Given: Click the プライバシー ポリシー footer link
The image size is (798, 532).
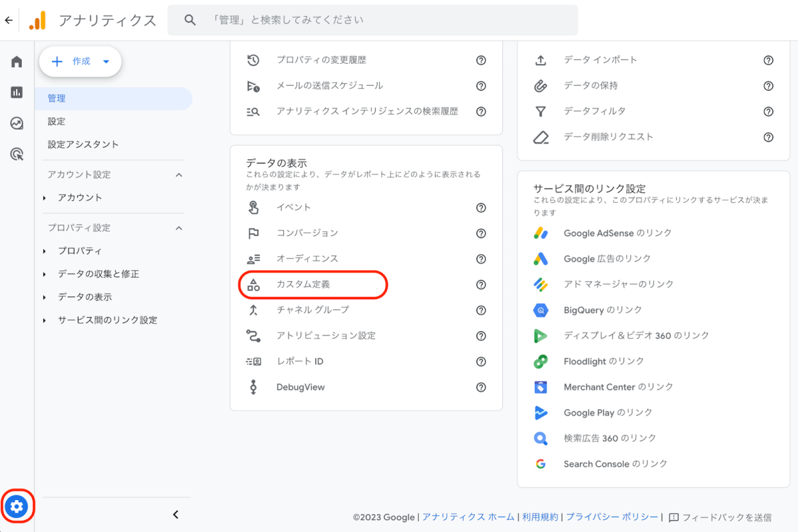Looking at the screenshot, I should point(612,517).
